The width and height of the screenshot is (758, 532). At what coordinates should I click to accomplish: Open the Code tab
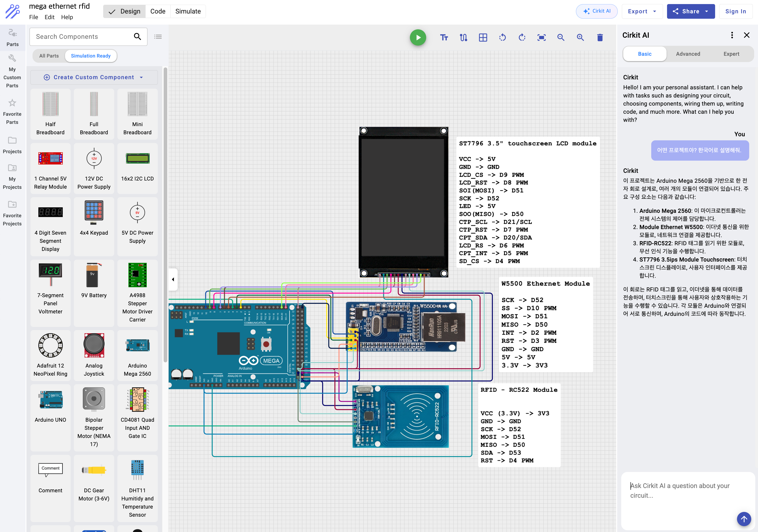click(x=158, y=11)
